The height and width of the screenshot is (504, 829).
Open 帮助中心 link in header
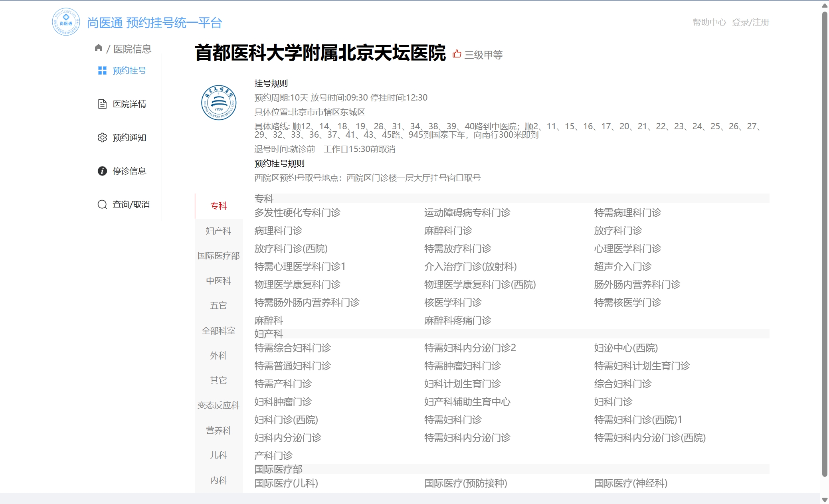[x=709, y=22]
